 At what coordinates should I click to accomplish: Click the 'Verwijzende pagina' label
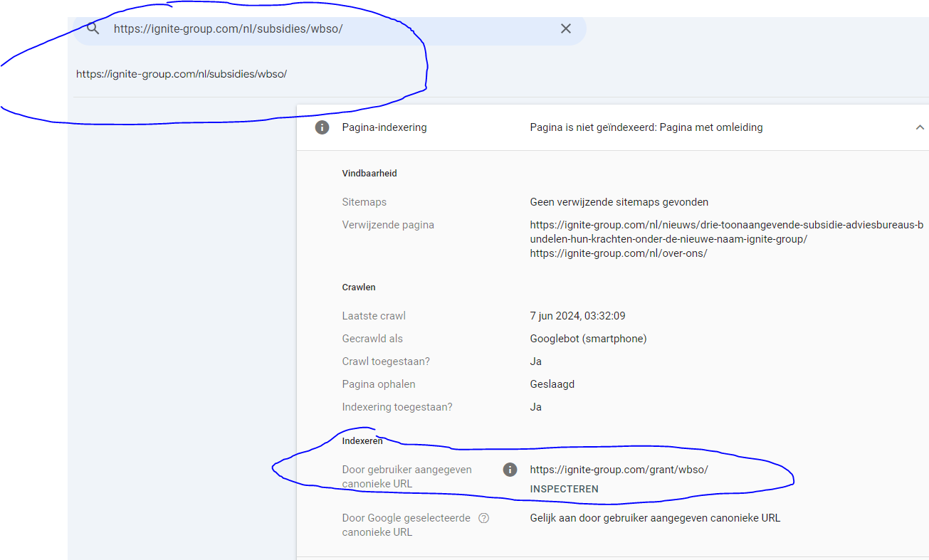[x=388, y=225]
